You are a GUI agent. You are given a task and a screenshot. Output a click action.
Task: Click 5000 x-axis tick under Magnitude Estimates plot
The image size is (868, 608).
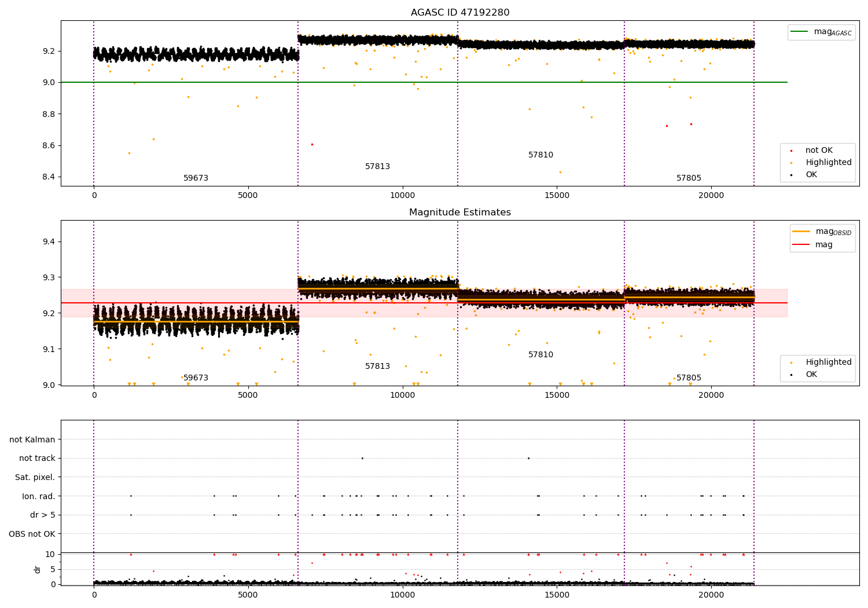point(248,395)
